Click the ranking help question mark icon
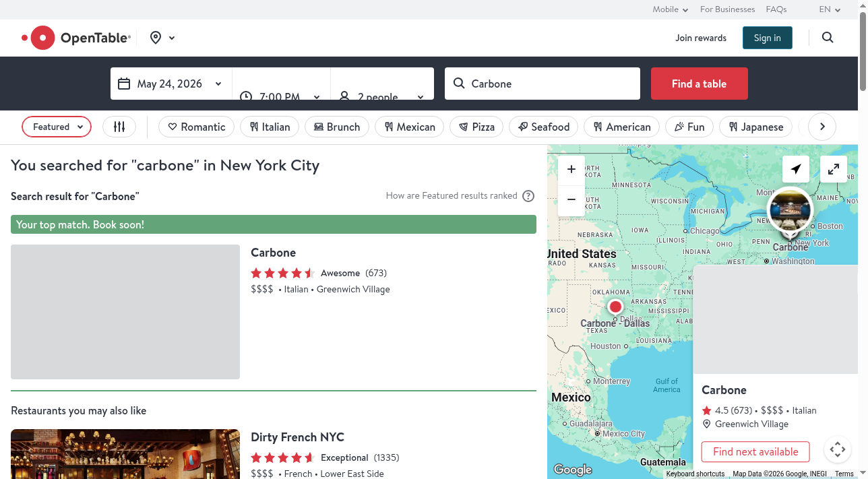The image size is (868, 479). click(528, 196)
